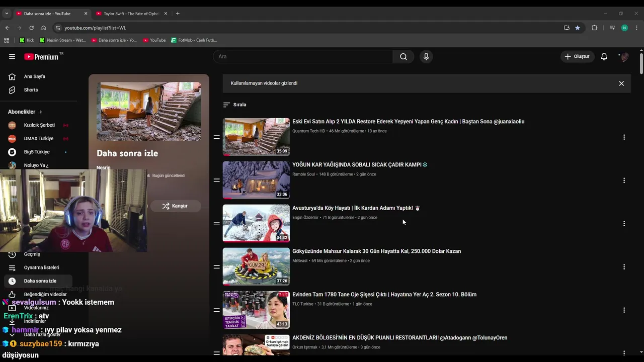Click drag handle of Gökyüzünde Mahsur video
This screenshot has width=644, height=362.
point(217,266)
